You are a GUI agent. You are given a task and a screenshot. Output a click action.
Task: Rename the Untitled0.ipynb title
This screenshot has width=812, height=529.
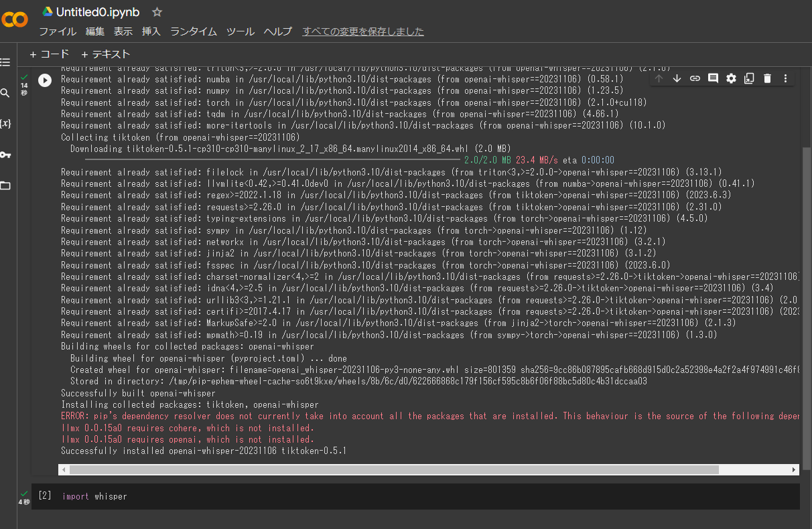click(98, 12)
